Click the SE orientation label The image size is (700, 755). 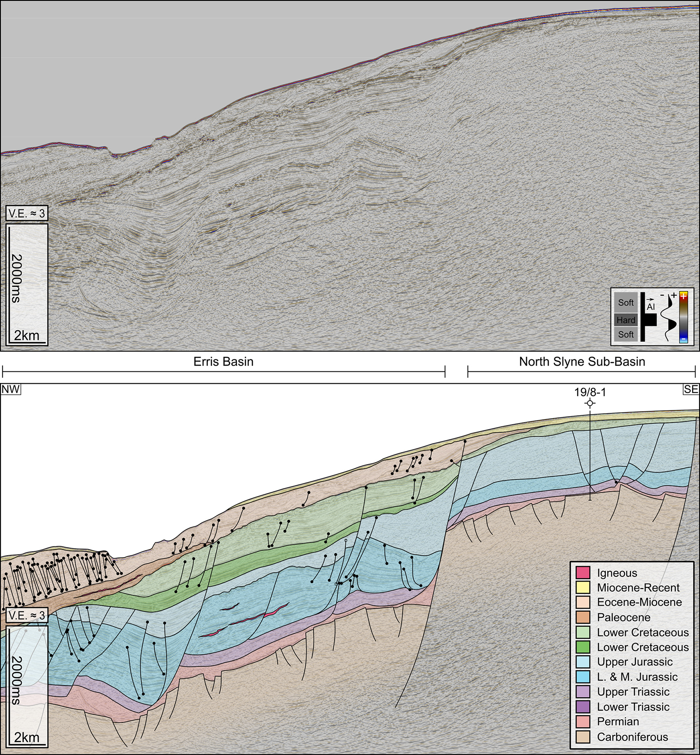tap(691, 389)
